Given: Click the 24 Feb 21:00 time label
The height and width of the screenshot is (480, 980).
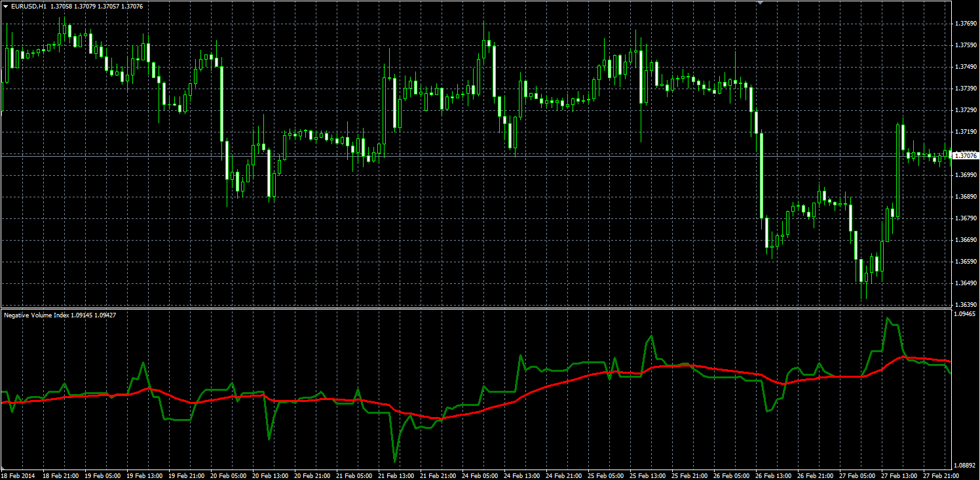Looking at the screenshot, I should click(x=564, y=475).
